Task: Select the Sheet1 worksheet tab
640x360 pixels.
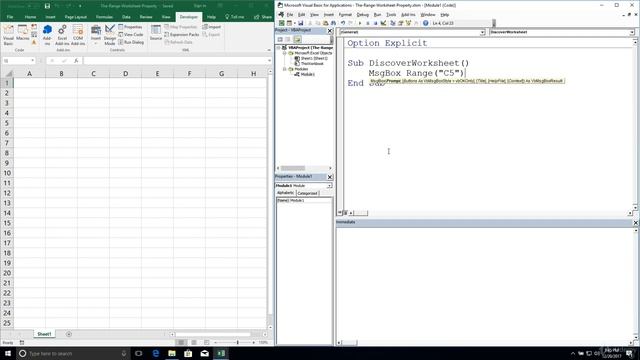Action: [x=44, y=334]
